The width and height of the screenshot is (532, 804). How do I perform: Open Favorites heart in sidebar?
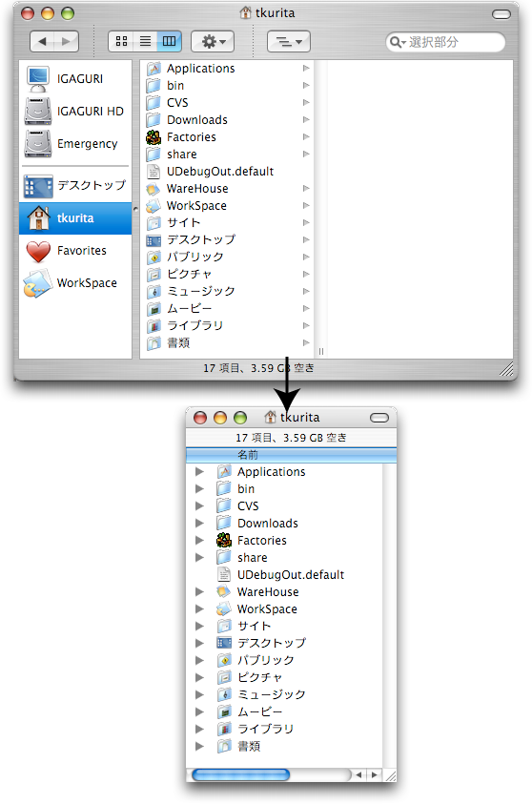pyautogui.click(x=74, y=251)
